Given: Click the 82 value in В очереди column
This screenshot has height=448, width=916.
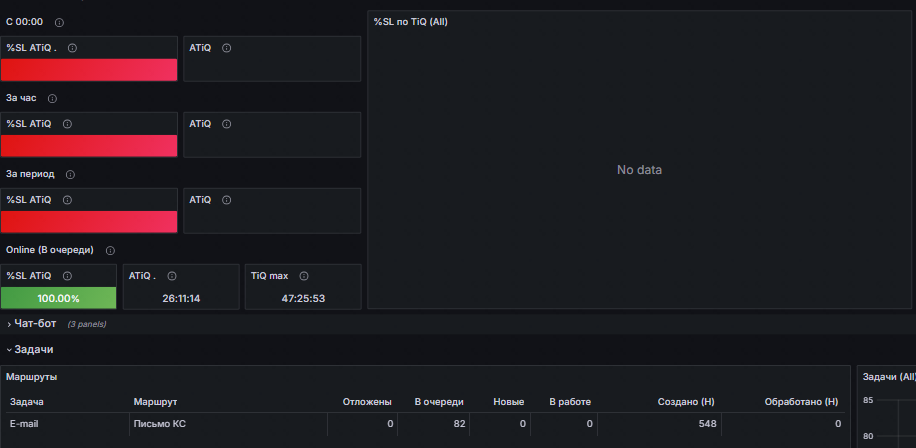Looking at the screenshot, I should [x=460, y=424].
